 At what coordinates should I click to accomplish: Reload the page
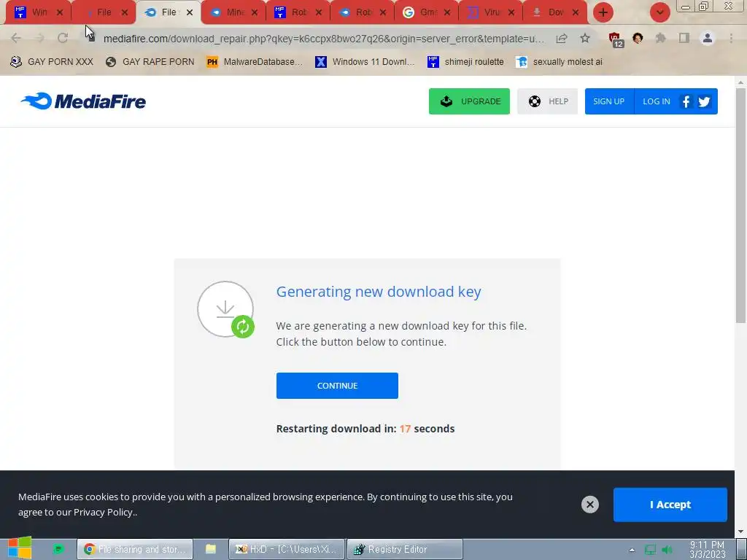pyautogui.click(x=63, y=38)
